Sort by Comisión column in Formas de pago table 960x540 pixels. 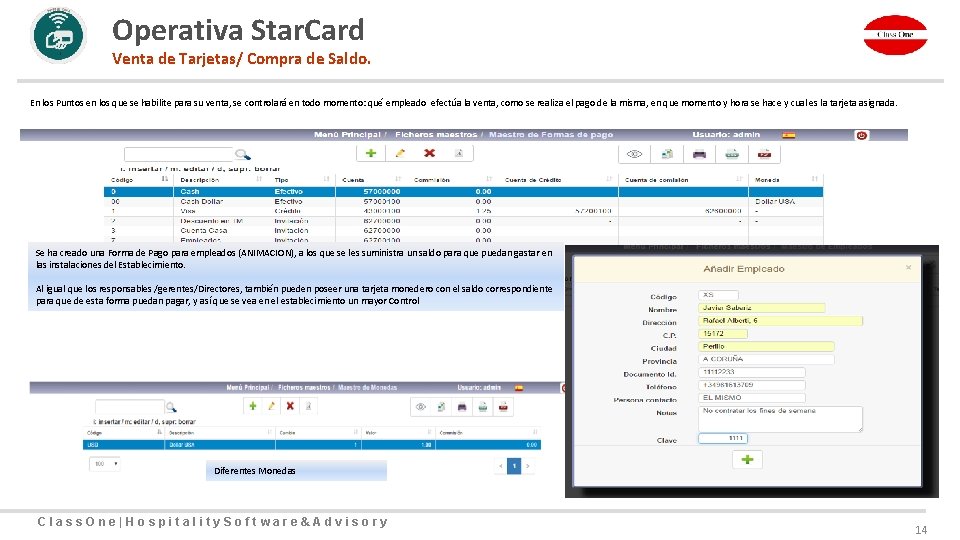click(453, 179)
